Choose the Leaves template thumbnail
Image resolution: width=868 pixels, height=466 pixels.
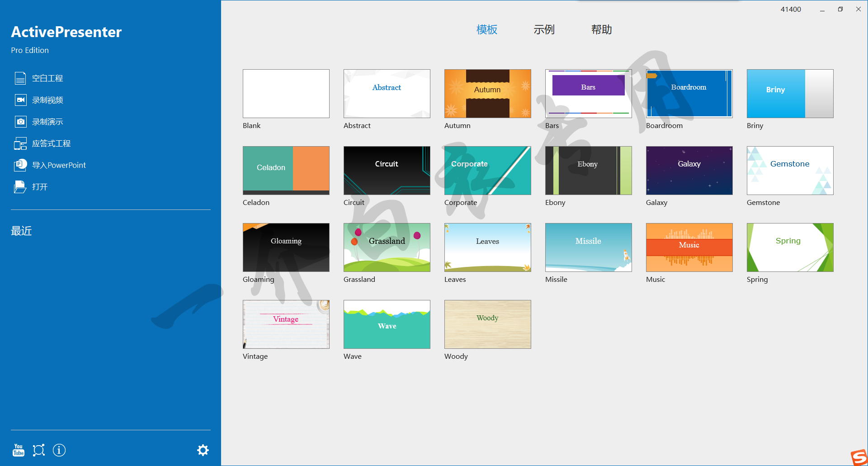pos(488,247)
